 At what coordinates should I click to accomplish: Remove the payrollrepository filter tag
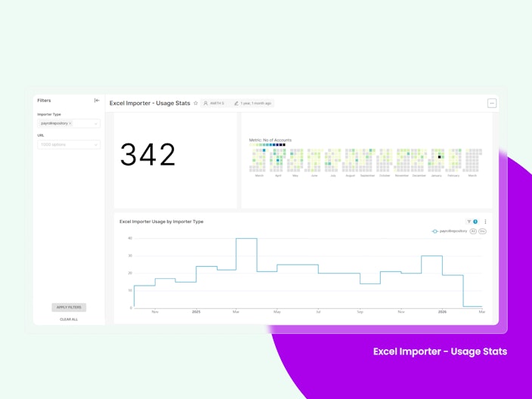pyautogui.click(x=70, y=123)
